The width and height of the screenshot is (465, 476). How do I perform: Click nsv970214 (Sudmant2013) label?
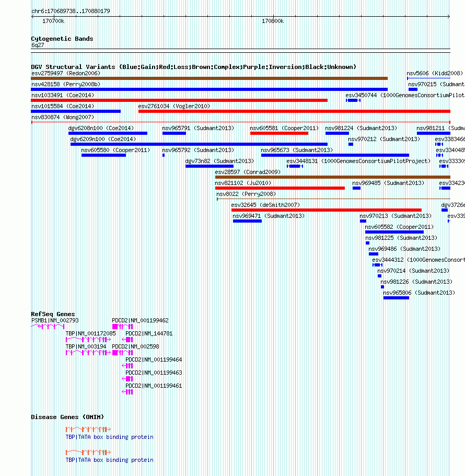point(413,271)
